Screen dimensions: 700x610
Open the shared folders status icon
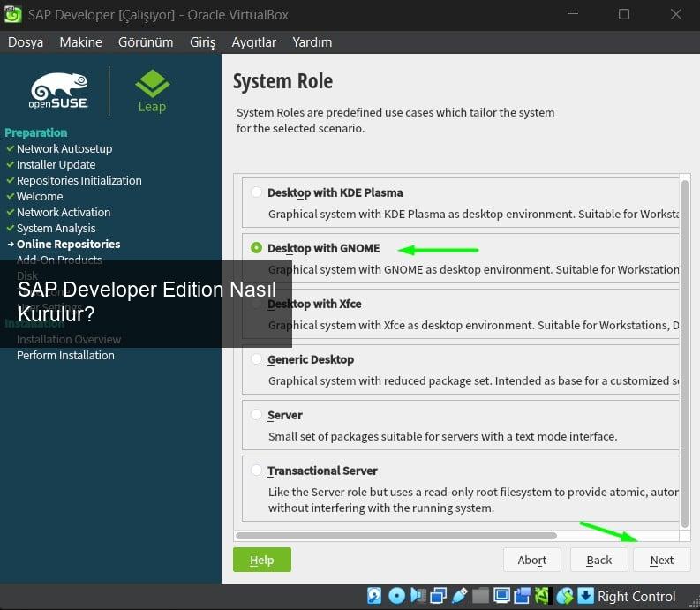(x=480, y=596)
